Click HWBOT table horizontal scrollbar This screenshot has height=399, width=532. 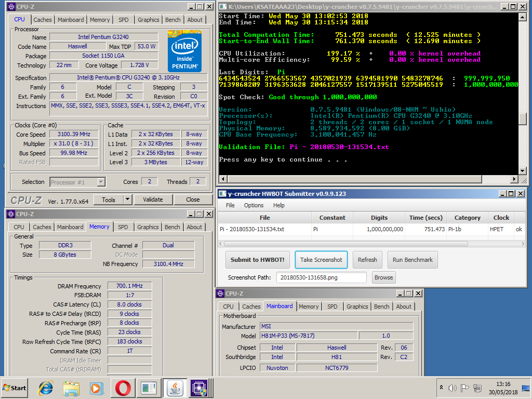[345, 244]
